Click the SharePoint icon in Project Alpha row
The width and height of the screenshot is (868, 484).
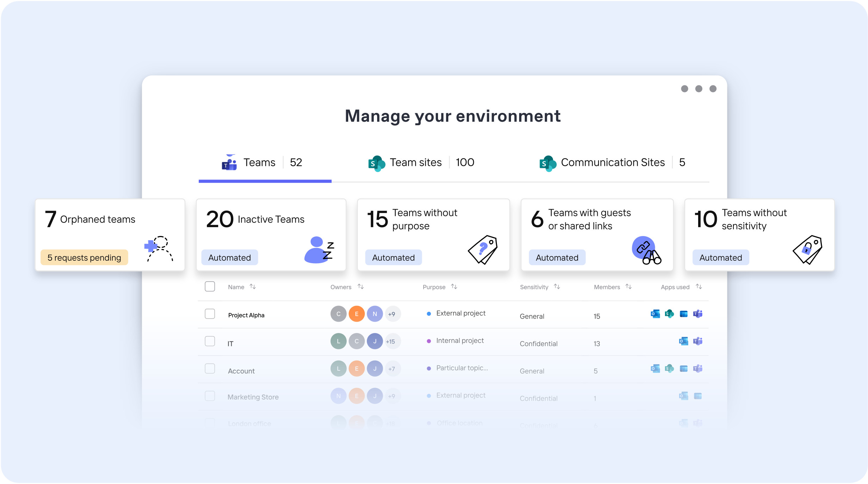669,314
